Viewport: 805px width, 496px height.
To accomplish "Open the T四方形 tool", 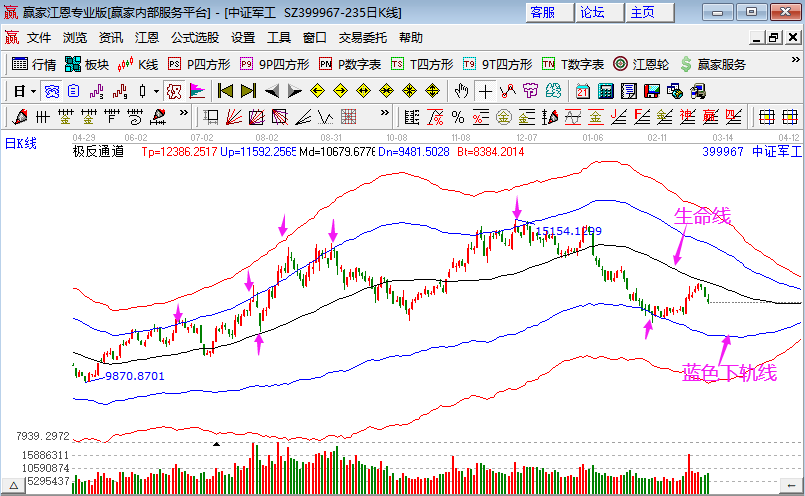I will (x=422, y=64).
